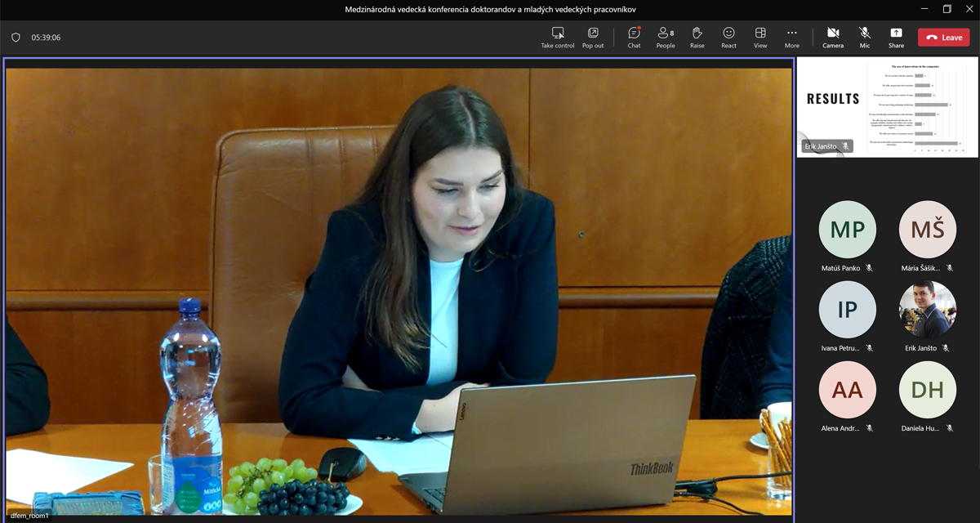Open Erik Janšto photo participant tile
The image size is (980, 523).
click(x=927, y=310)
